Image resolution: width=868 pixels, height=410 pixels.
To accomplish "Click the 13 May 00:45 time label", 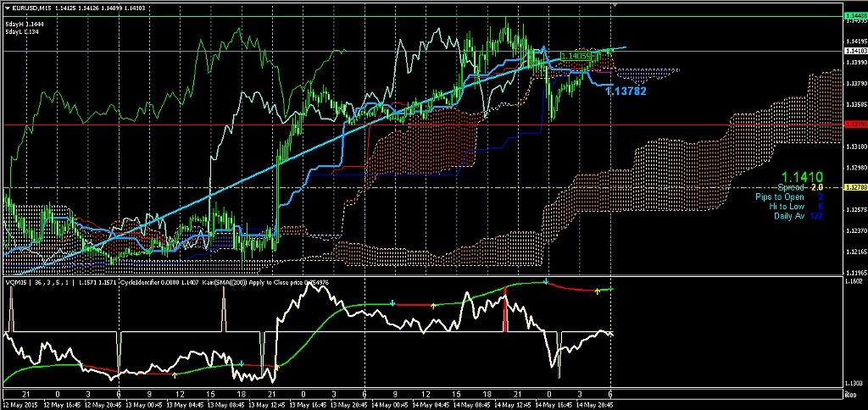I will pos(145,404).
